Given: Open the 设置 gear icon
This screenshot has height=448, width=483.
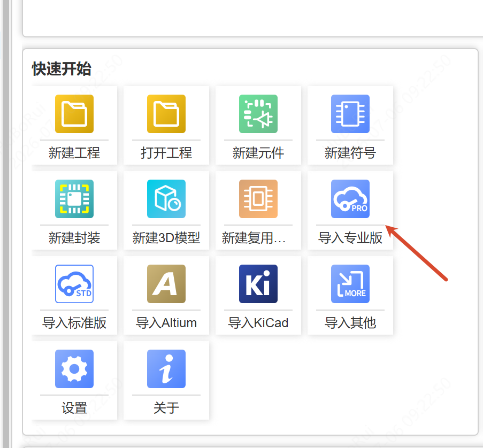Looking at the screenshot, I should 74,369.
